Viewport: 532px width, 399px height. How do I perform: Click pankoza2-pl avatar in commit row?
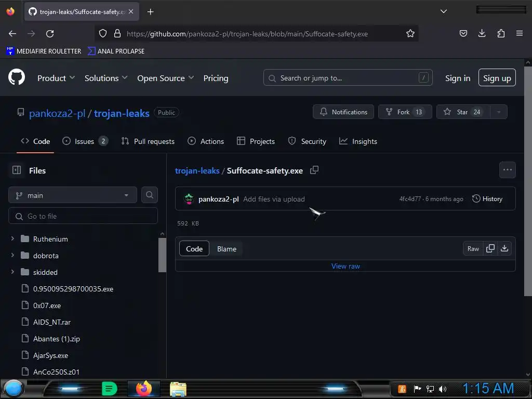pos(189,199)
